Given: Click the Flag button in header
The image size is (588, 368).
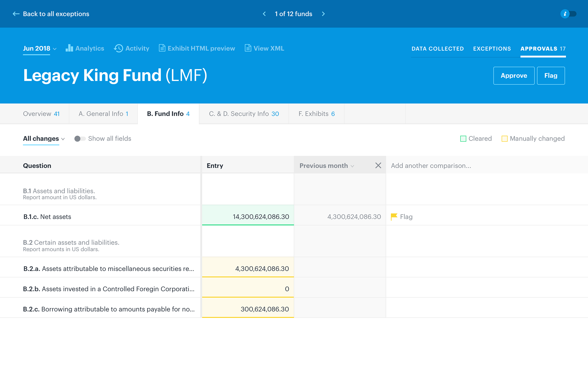Looking at the screenshot, I should pos(551,76).
